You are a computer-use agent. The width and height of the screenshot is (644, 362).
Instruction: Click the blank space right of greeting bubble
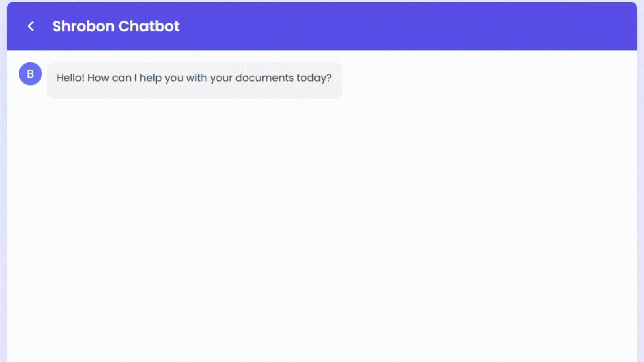pos(483,79)
